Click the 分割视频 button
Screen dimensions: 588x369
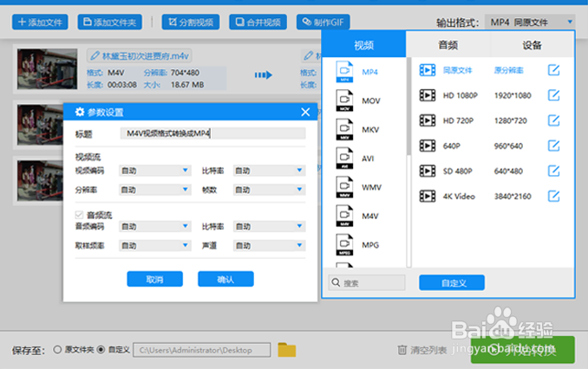point(191,23)
